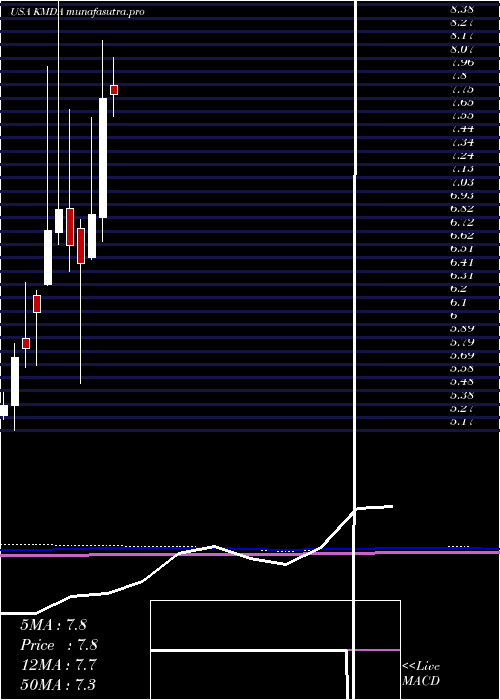Screen dimensions: 500x700
Task: Click the 5.48 axis value
Action: [x=462, y=381]
